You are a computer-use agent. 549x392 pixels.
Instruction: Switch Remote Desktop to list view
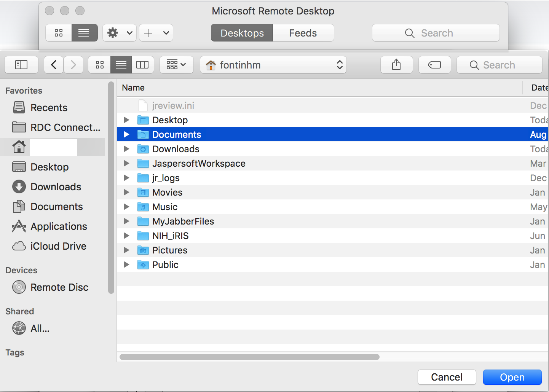pos(85,33)
